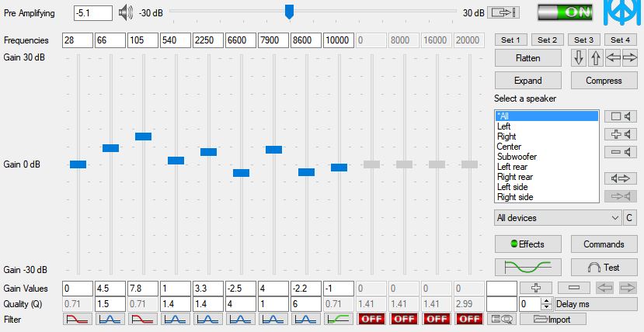Viewport: 644px width, 332px height.
Task: Enable the OFF filter for the 8000 band
Action: pyautogui.click(x=403, y=319)
